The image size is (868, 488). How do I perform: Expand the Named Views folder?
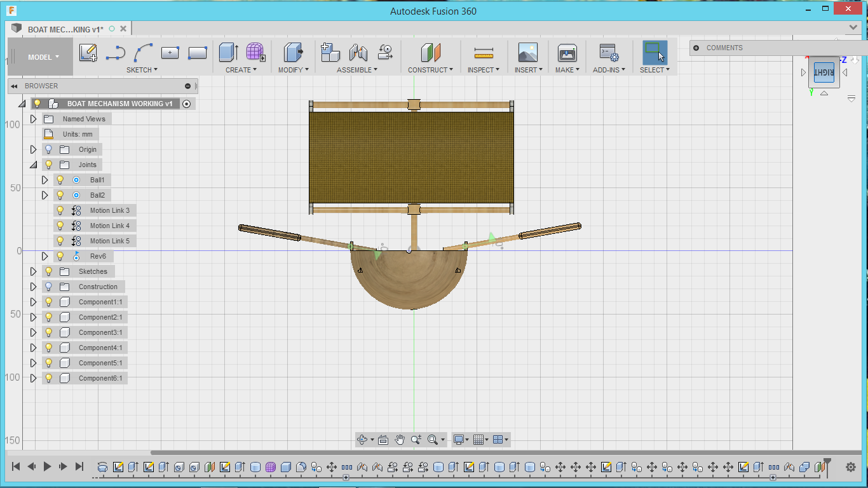pos(34,119)
